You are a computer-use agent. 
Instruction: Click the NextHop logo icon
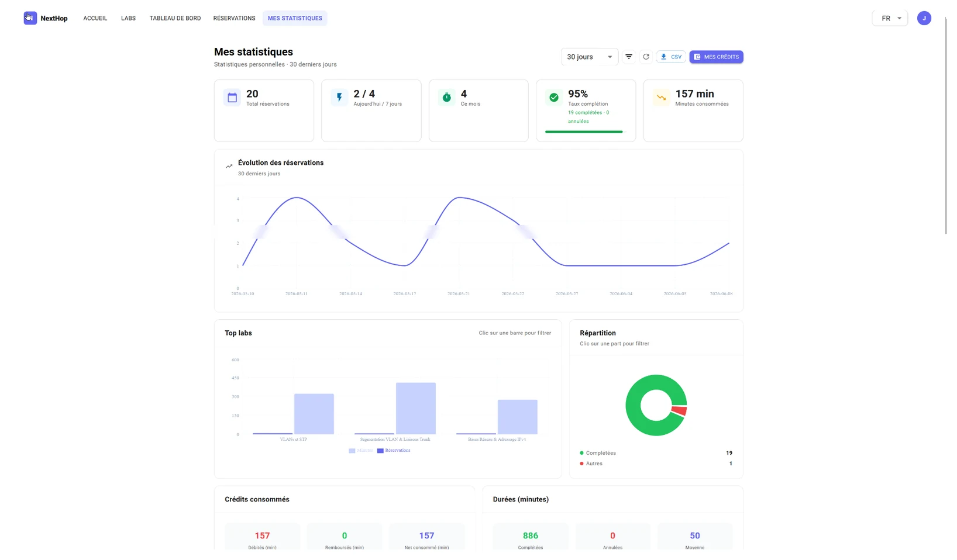tap(30, 18)
